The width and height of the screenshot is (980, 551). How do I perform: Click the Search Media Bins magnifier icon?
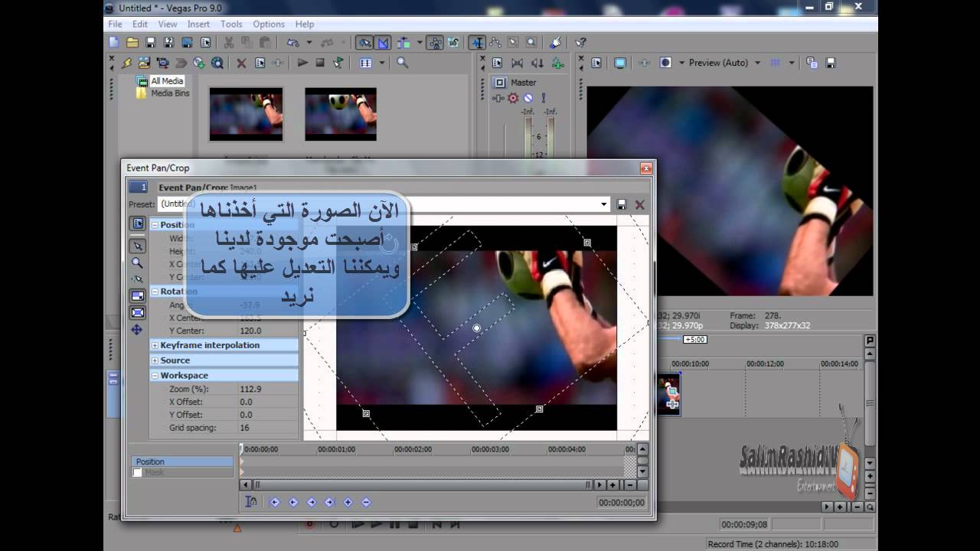[402, 63]
